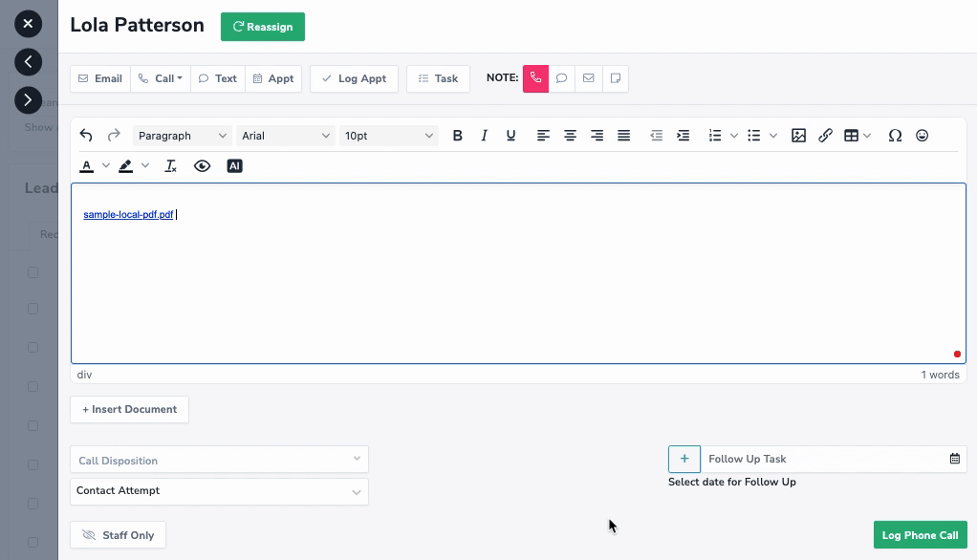This screenshot has height=560, width=977.
Task: Open the emoji picker icon
Action: click(x=922, y=136)
